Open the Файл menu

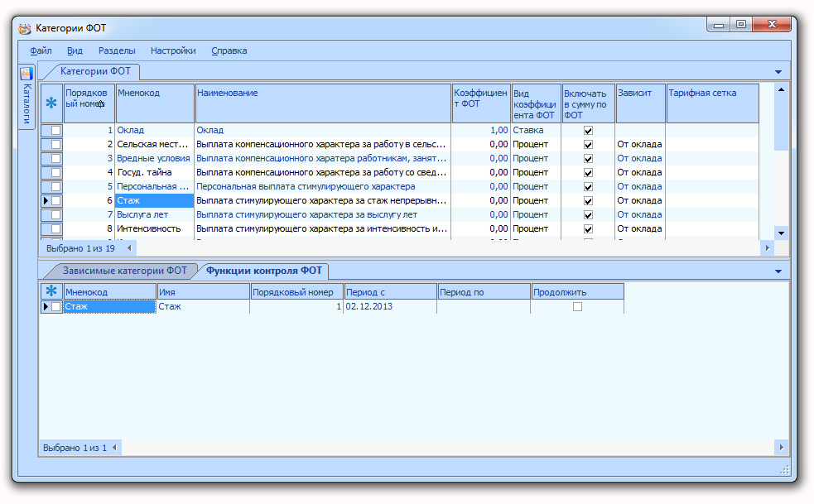click(x=41, y=50)
